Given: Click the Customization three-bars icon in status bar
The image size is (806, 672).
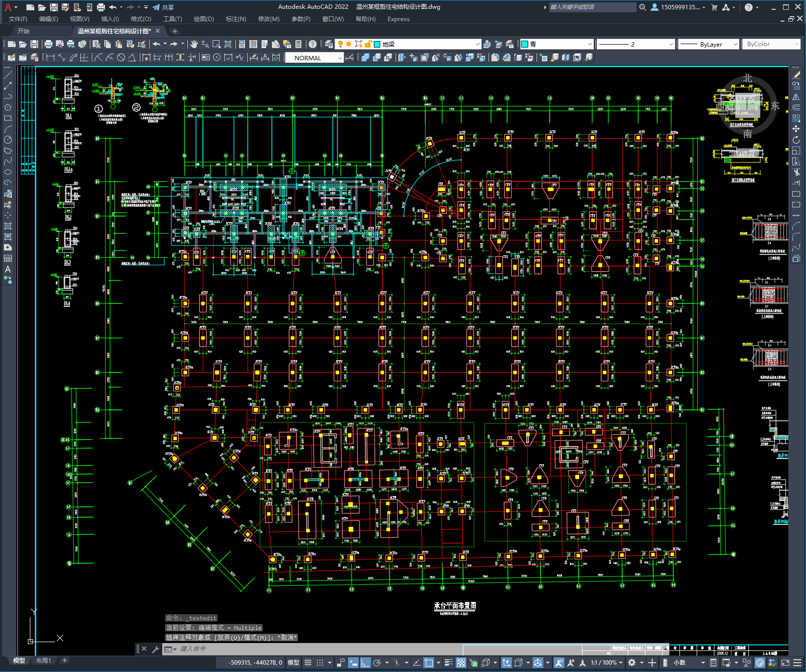Looking at the screenshot, I should click(x=797, y=663).
